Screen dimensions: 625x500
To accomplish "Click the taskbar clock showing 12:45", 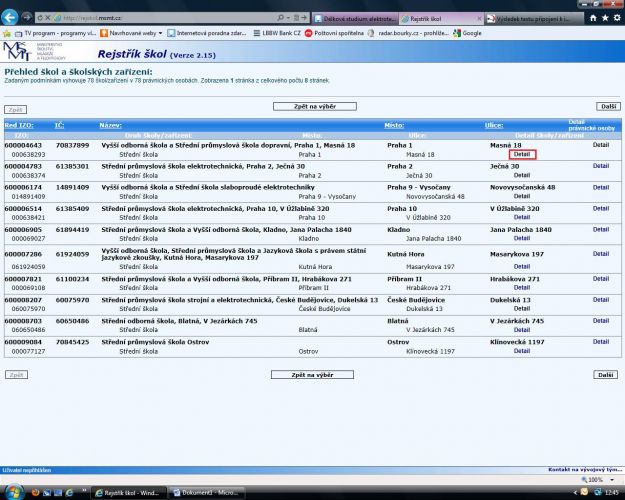I will click(611, 493).
